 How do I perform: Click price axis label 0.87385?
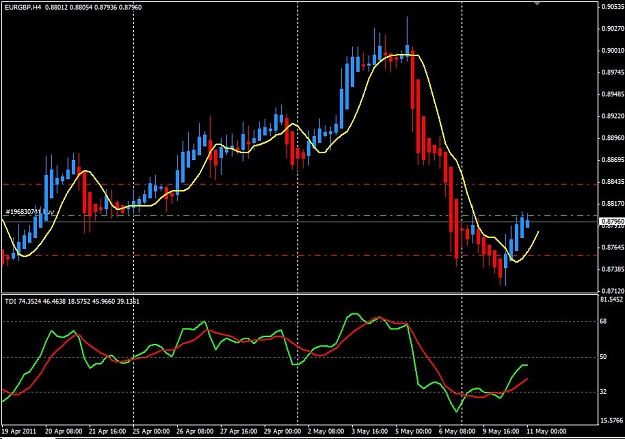[x=613, y=270]
